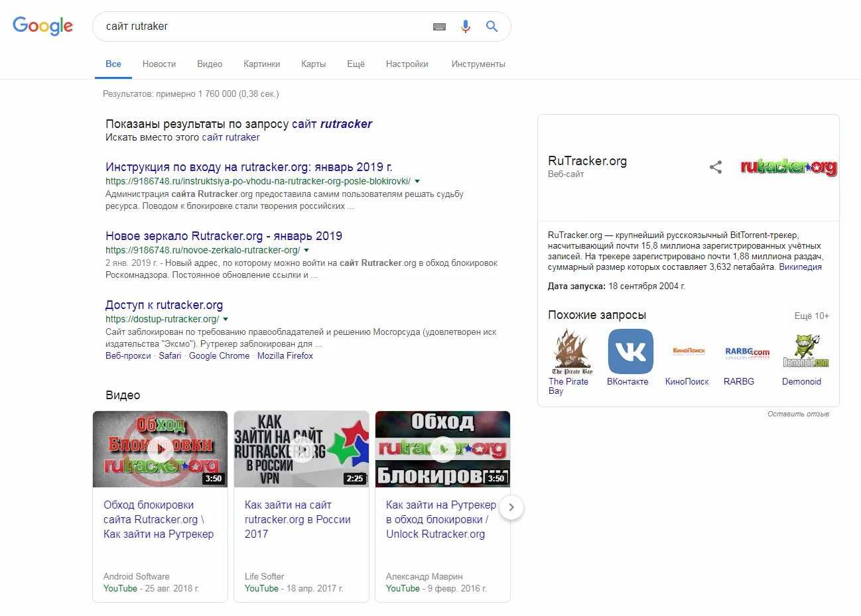This screenshot has height=616, width=861.
Task: Open Настройки menu
Action: point(407,64)
